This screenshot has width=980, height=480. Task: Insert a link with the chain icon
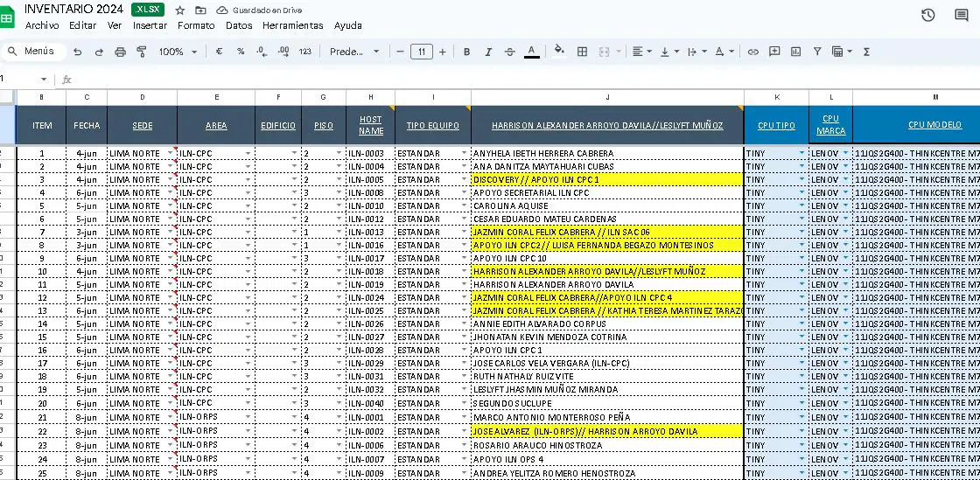(x=753, y=52)
